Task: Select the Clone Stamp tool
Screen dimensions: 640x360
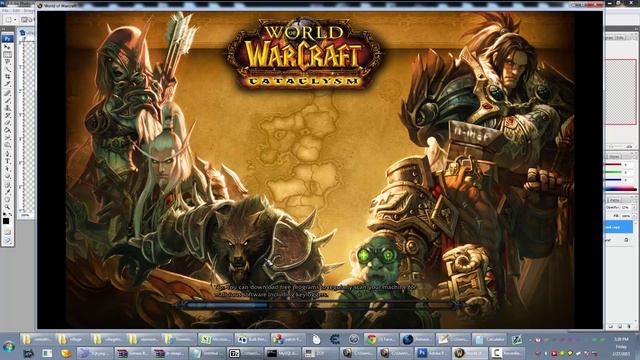Action: pos(7,108)
